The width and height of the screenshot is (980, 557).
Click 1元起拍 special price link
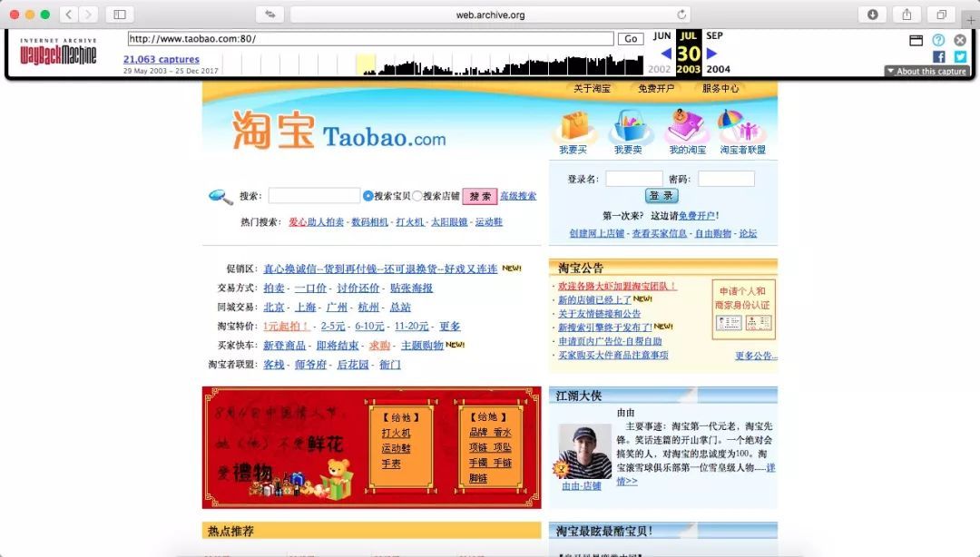(x=286, y=326)
